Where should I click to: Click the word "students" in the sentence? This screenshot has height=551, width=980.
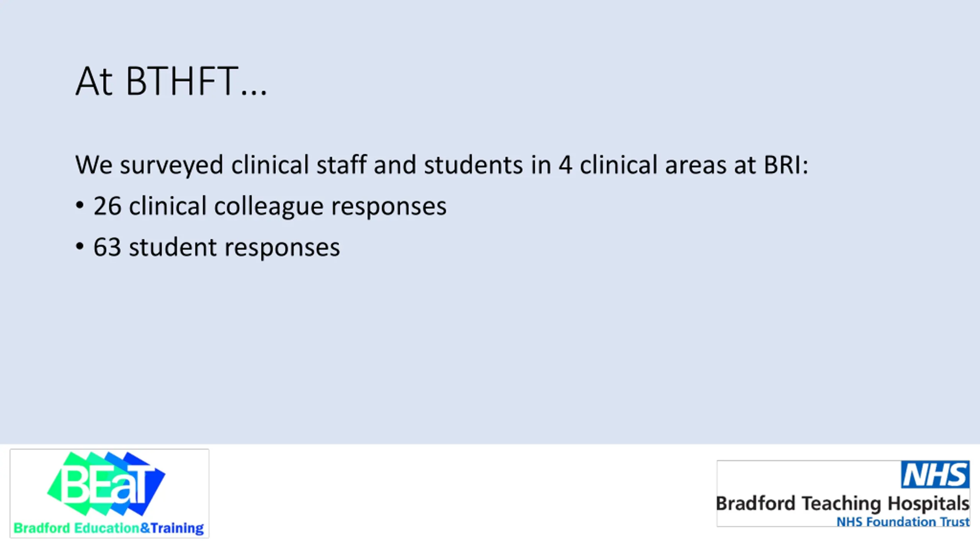[x=473, y=165]
